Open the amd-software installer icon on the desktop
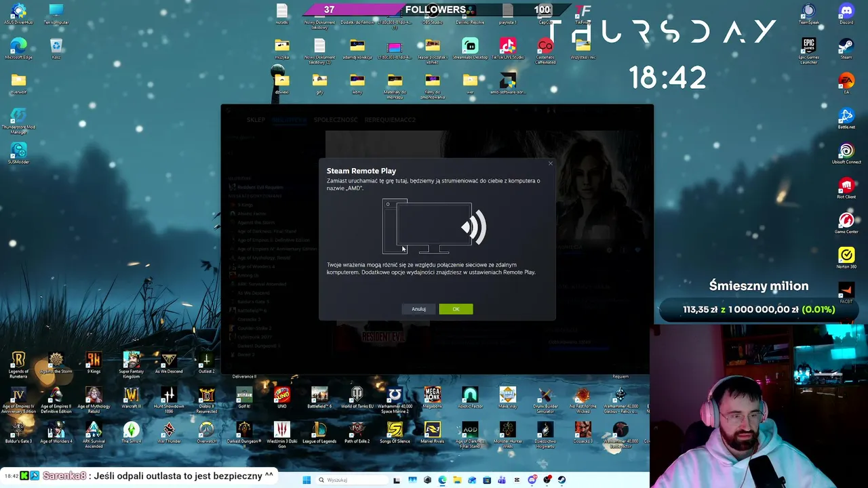This screenshot has height=488, width=868. [x=508, y=84]
